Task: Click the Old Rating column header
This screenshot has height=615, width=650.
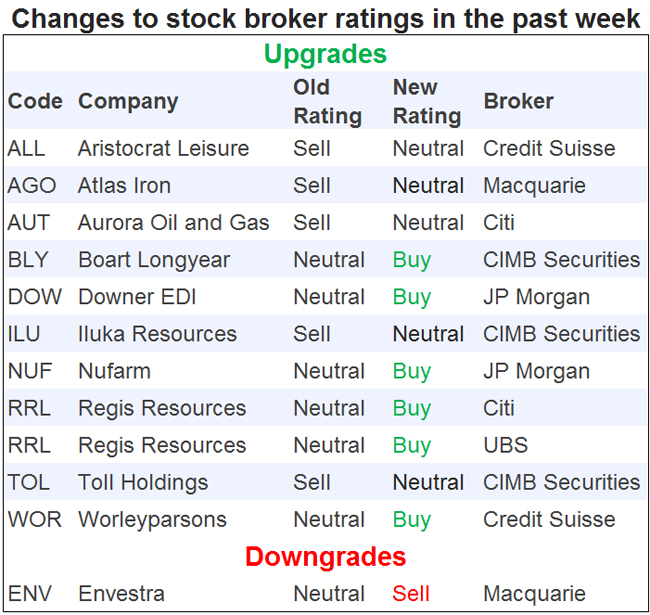Action: 327,101
